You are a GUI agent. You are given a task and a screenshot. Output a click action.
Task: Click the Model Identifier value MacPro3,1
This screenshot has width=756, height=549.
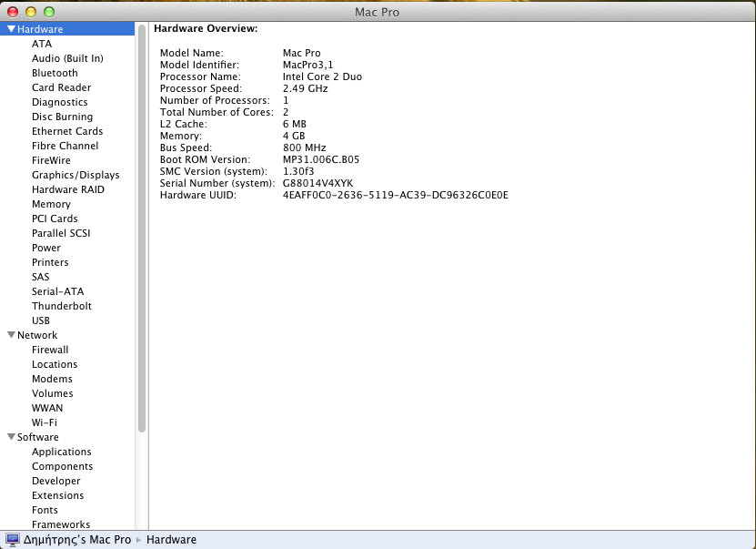(307, 66)
